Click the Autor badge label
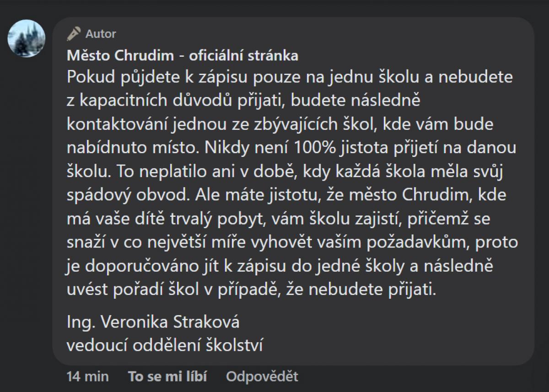 click(101, 33)
